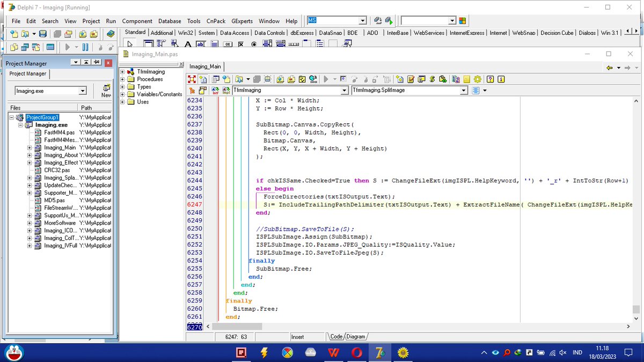Click the jump to implementation icon

click(225, 91)
